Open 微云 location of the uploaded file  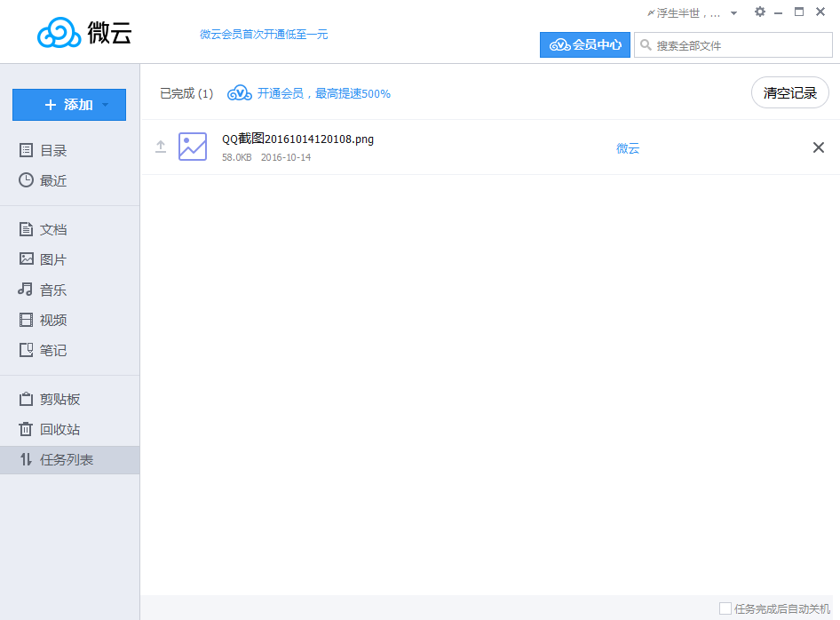[628, 148]
